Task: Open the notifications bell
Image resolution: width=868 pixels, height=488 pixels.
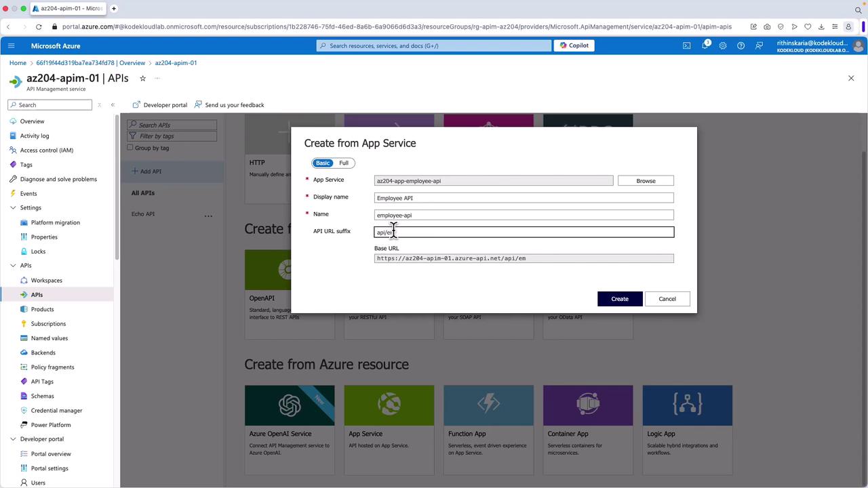Action: pyautogui.click(x=705, y=45)
